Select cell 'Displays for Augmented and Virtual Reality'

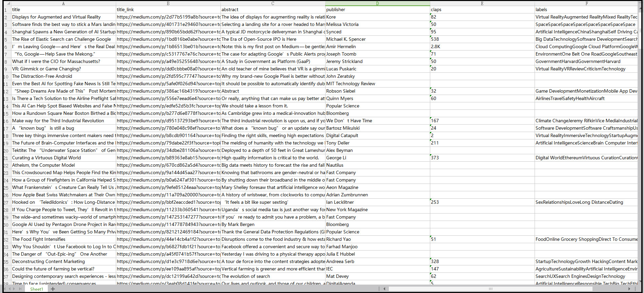[63, 17]
